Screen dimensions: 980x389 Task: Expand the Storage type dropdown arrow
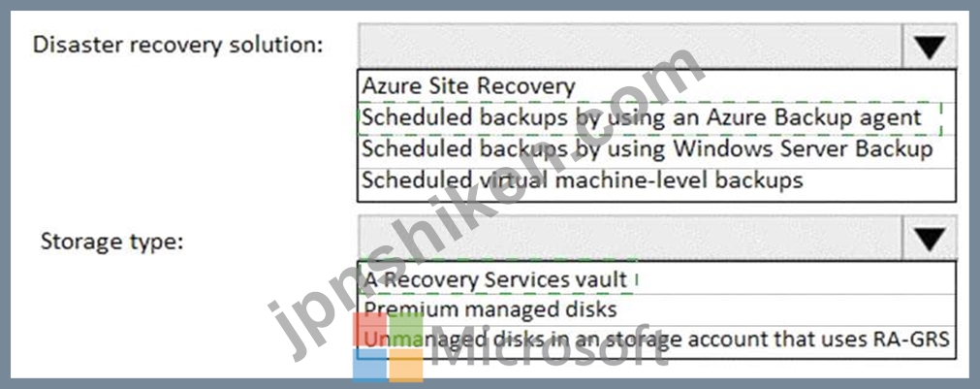click(930, 238)
